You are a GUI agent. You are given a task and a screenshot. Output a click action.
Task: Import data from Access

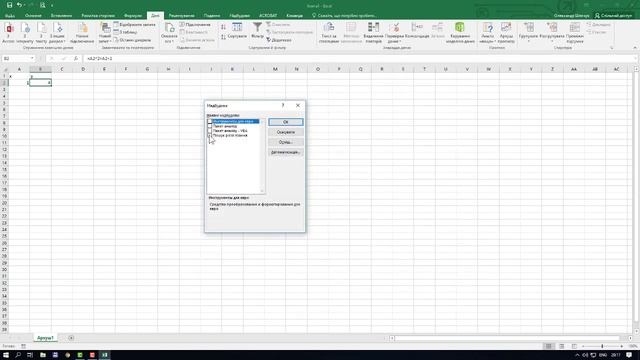[x=9, y=33]
